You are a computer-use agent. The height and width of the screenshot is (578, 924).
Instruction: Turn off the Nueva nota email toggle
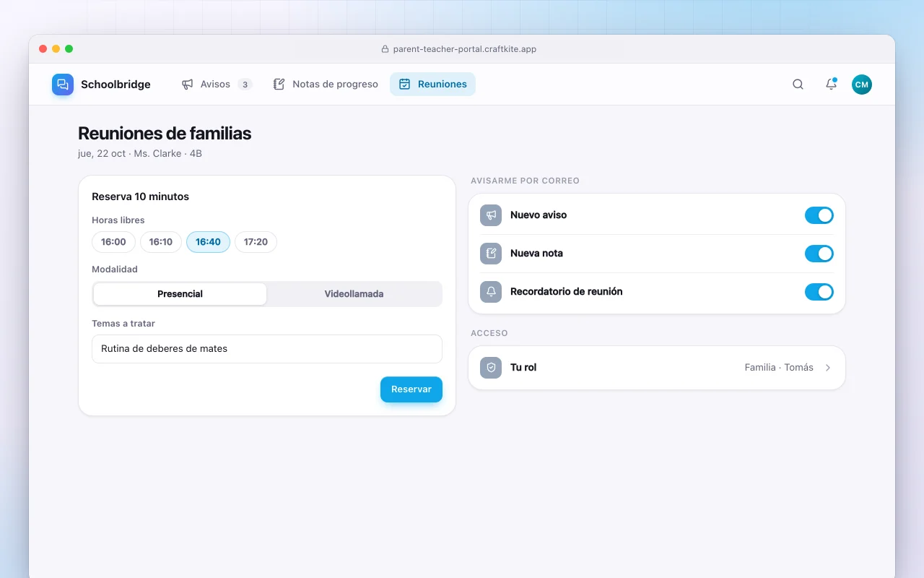(819, 254)
